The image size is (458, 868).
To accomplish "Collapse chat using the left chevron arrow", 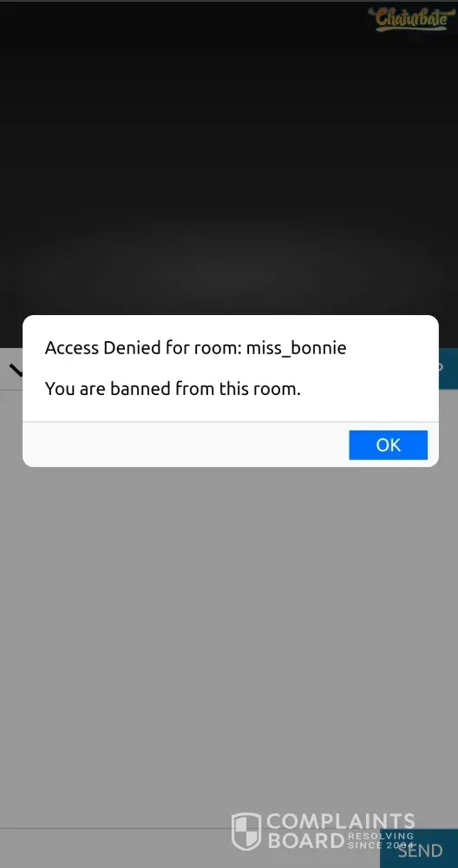I will coord(15,370).
